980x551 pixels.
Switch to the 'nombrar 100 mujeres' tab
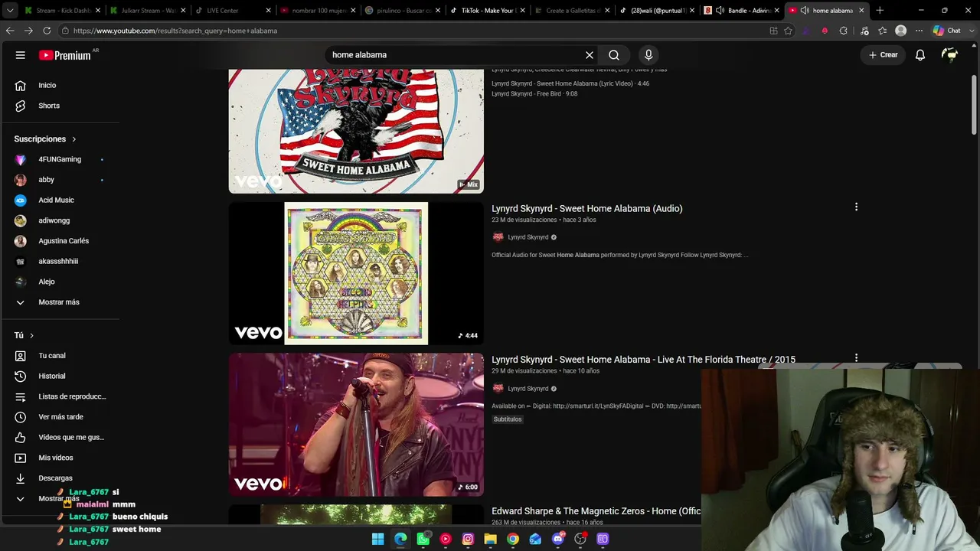[318, 11]
